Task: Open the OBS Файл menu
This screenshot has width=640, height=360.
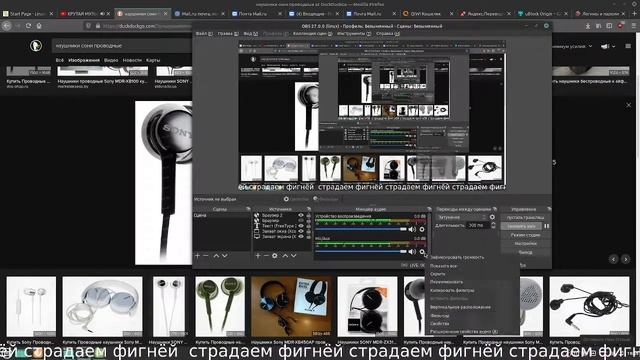Action: (204, 33)
